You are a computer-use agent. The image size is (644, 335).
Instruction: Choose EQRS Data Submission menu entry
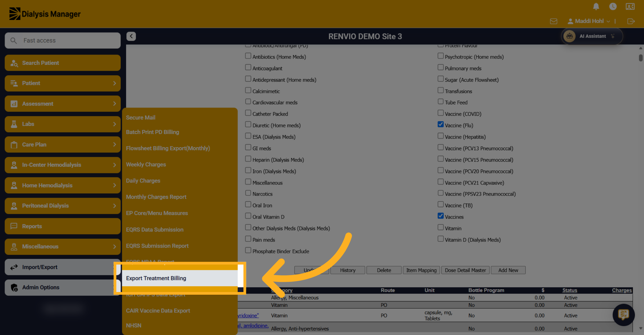[155, 230]
